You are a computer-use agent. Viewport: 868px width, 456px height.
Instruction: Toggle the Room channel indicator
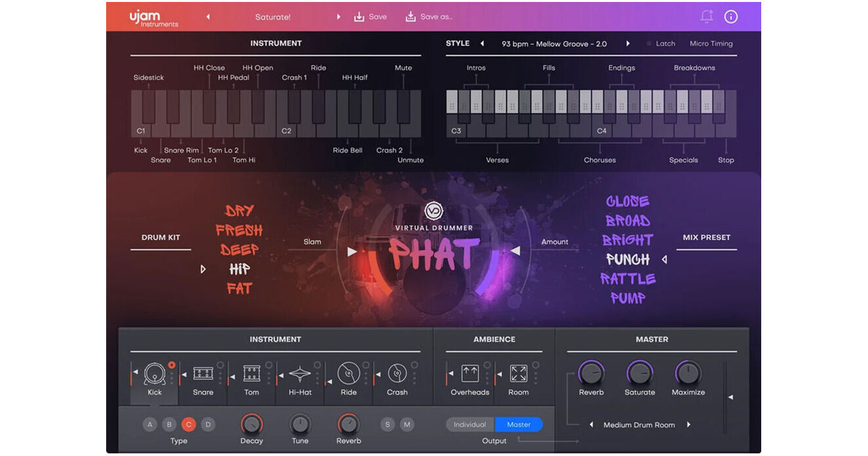(535, 365)
